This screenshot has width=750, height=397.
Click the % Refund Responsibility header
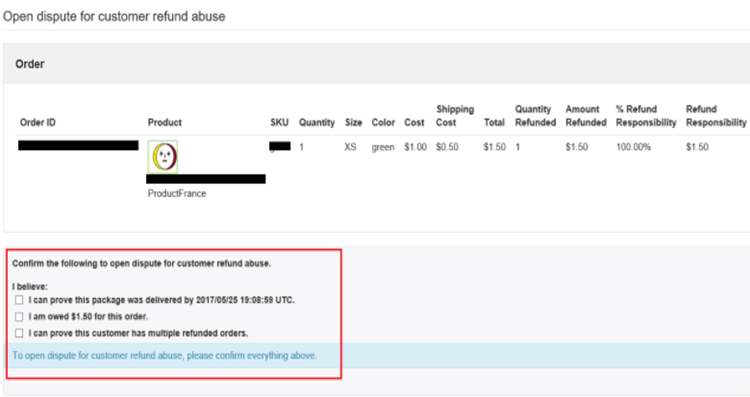coord(646,116)
